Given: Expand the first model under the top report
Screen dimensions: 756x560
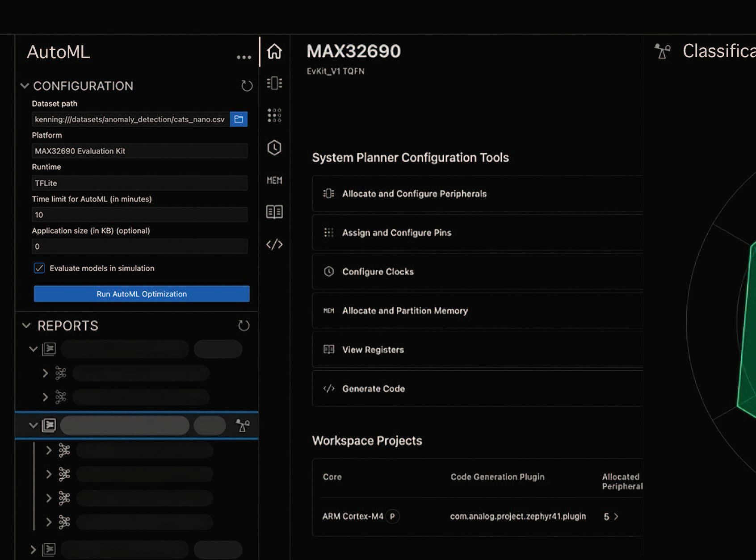Looking at the screenshot, I should coord(45,373).
